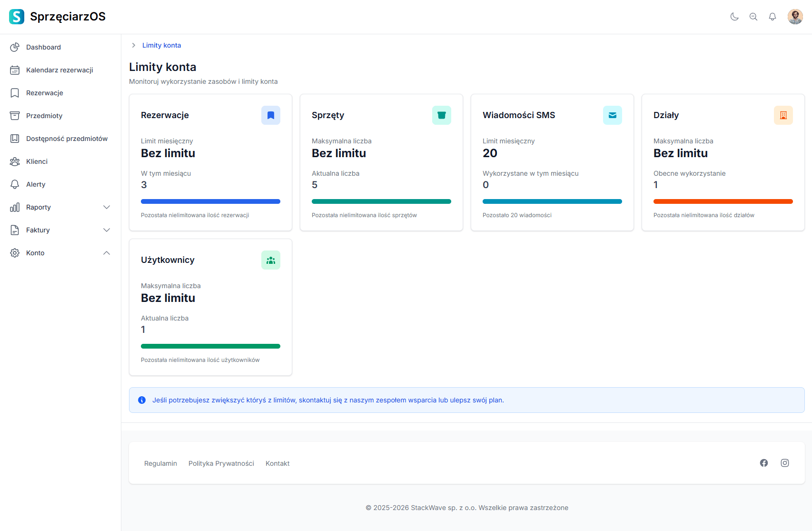The image size is (812, 531).
Task: Click the Wiadomości SMS usage progress bar
Action: [x=552, y=201]
